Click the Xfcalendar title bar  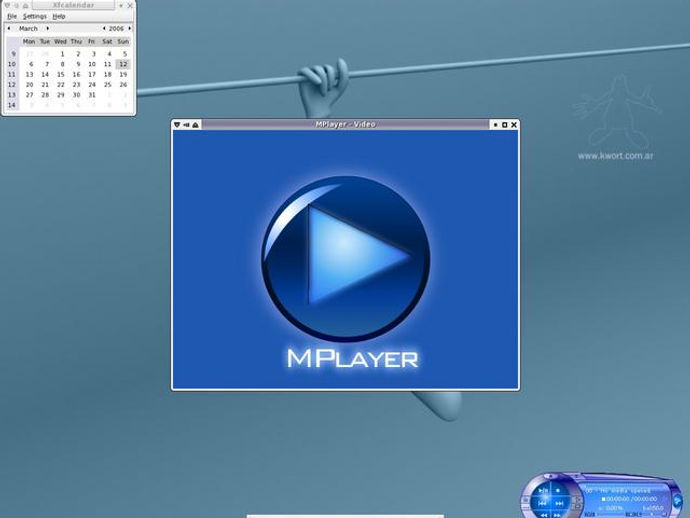click(73, 5)
